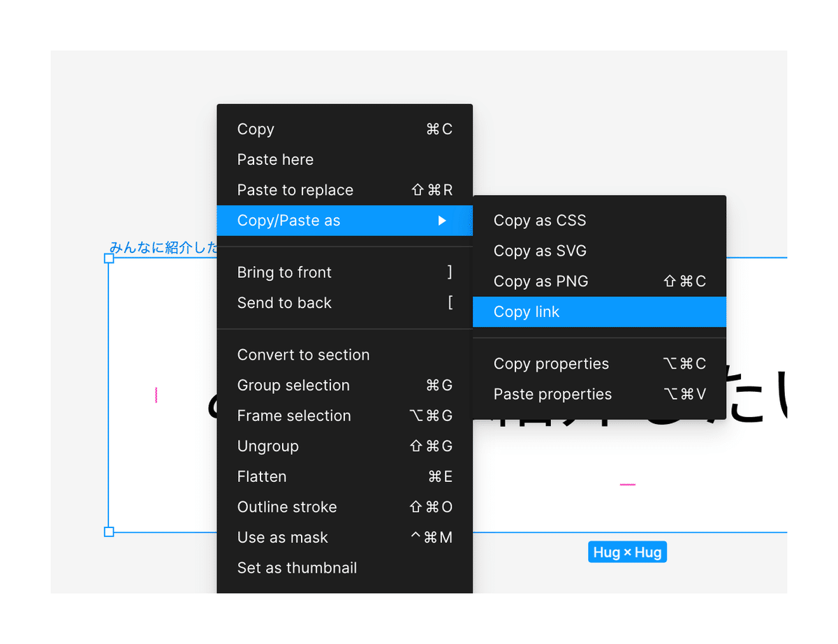Select Bring to front
This screenshot has width=838, height=644.
coord(345,272)
